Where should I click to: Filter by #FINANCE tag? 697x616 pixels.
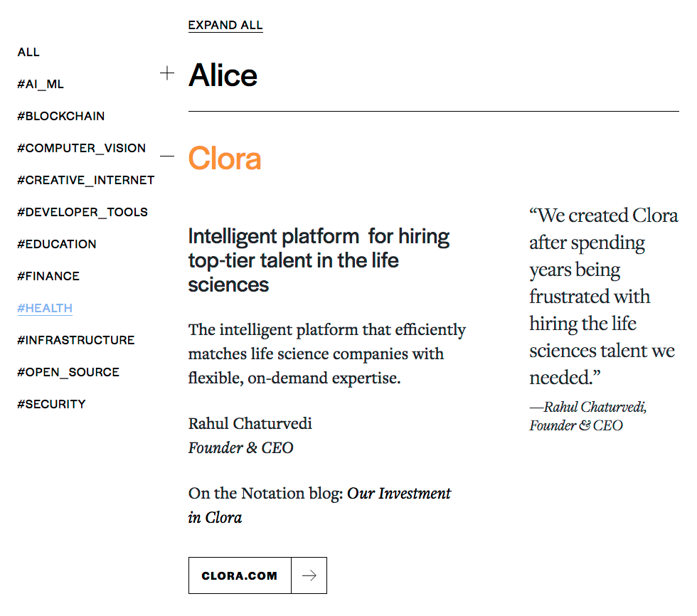48,277
